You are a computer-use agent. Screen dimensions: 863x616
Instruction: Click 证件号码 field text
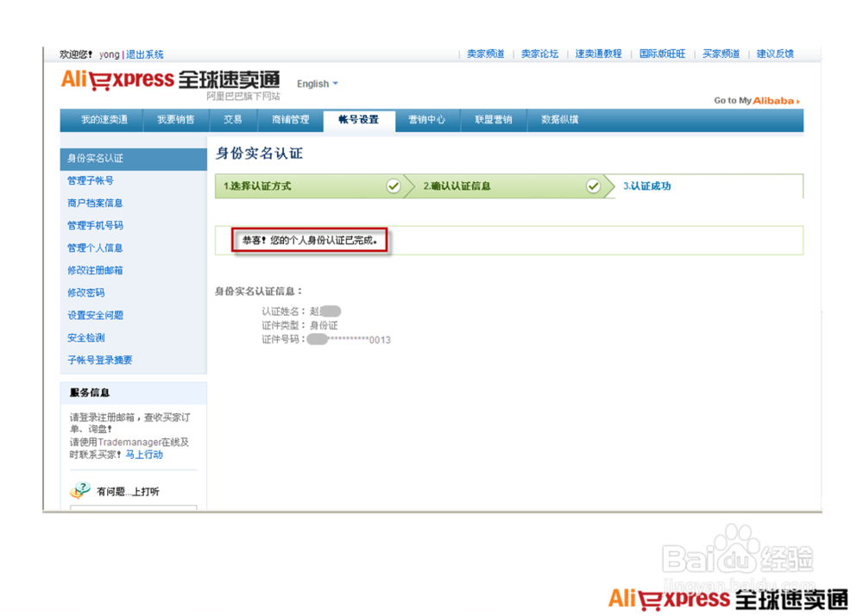coord(326,340)
